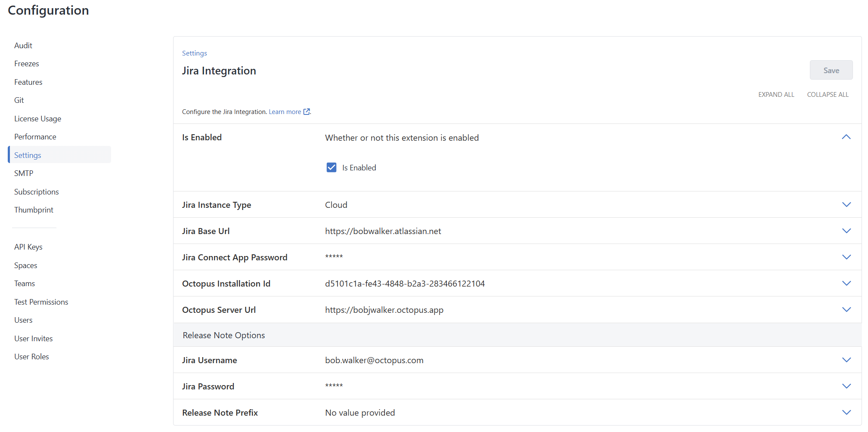Open the Test Permissions page
868x432 pixels.
pyautogui.click(x=41, y=302)
